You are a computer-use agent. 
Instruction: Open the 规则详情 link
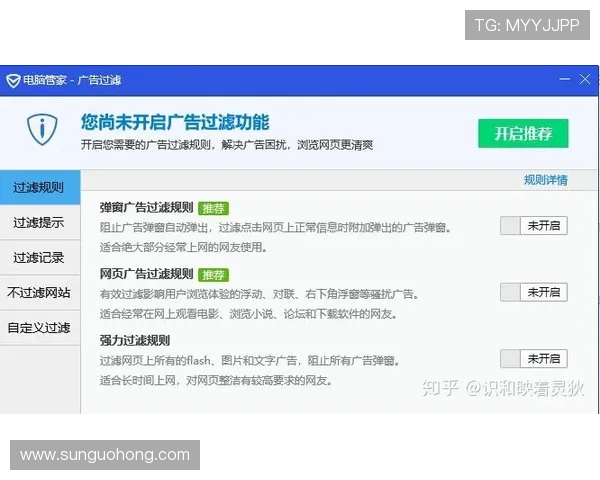pyautogui.click(x=546, y=180)
